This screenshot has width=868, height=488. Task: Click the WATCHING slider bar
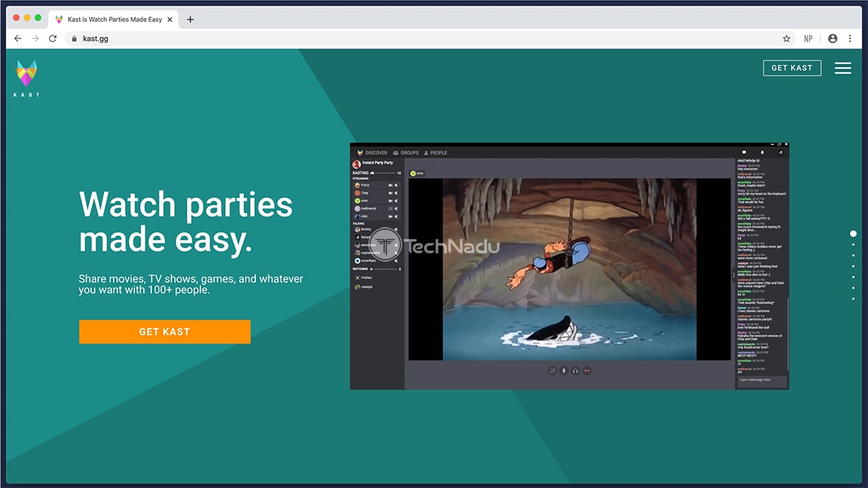[385, 269]
